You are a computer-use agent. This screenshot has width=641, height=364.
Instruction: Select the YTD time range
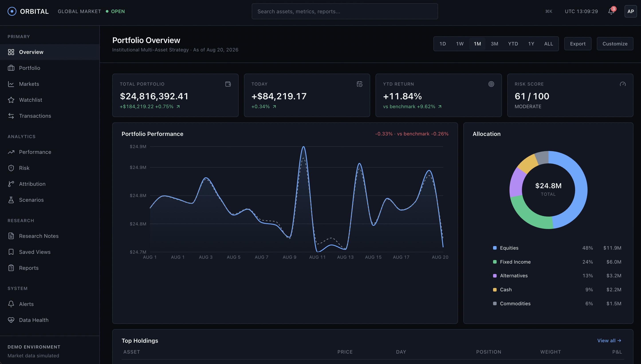click(513, 44)
